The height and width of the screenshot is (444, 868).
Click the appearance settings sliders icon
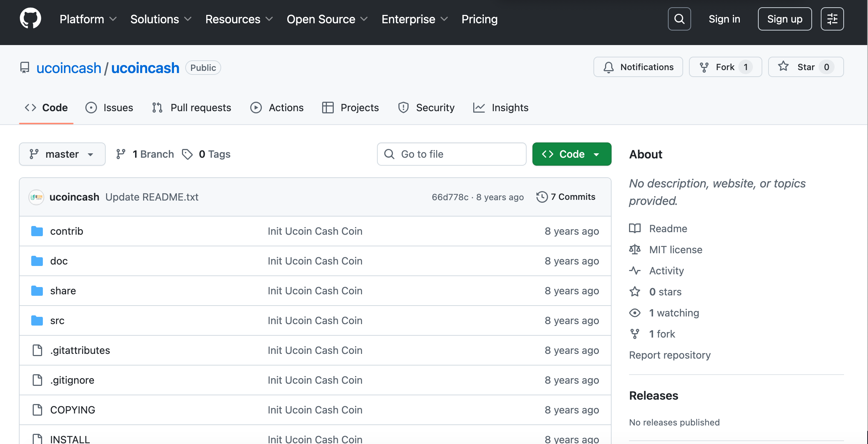(x=832, y=19)
